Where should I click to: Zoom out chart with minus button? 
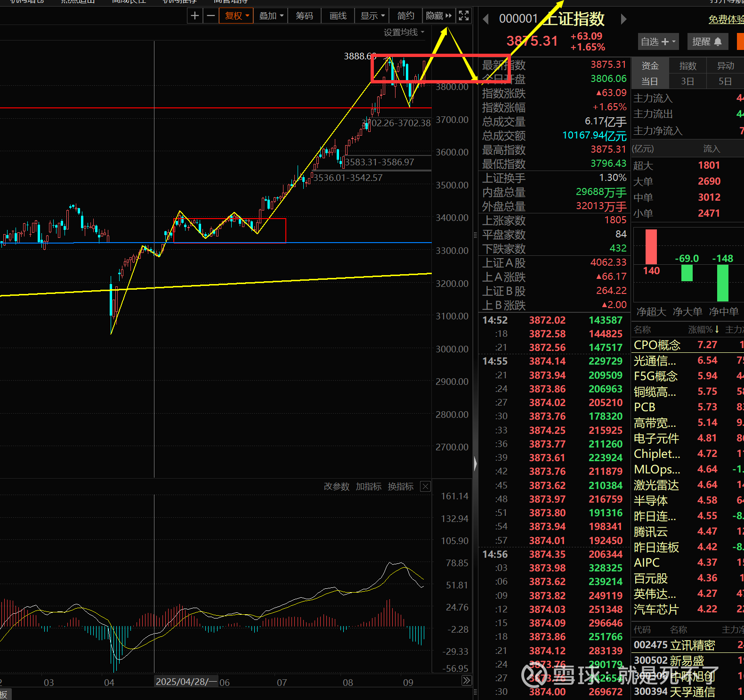(210, 16)
